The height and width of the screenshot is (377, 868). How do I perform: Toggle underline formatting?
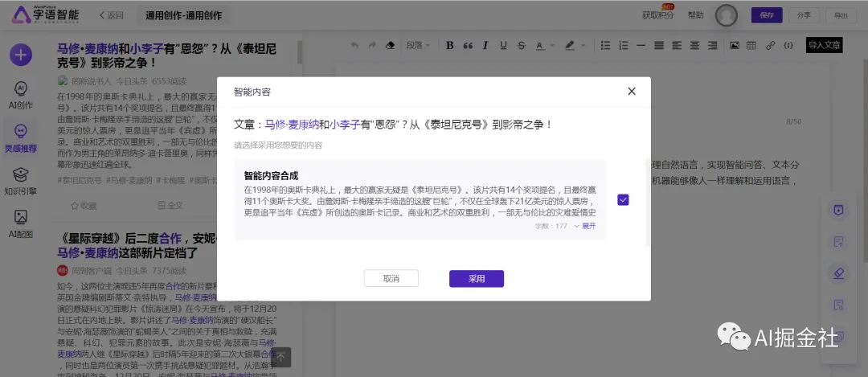tap(503, 45)
